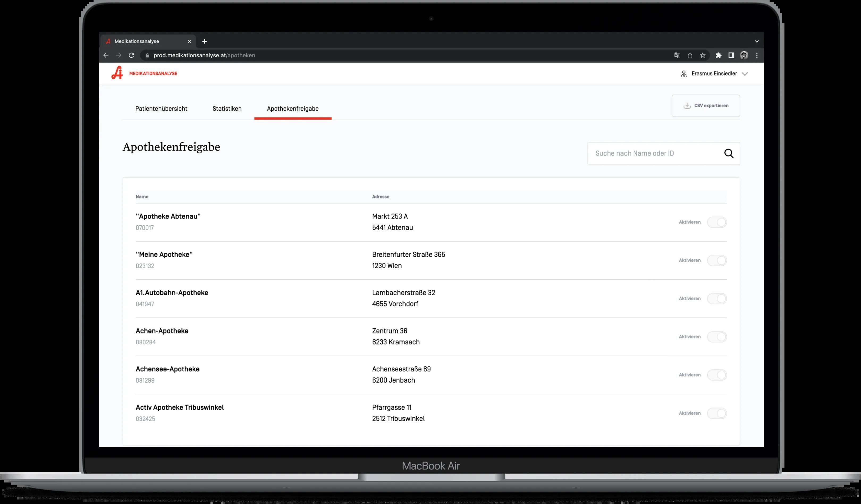Open the Chrome extensions puzzle icon
Image resolution: width=861 pixels, height=504 pixels.
[718, 55]
